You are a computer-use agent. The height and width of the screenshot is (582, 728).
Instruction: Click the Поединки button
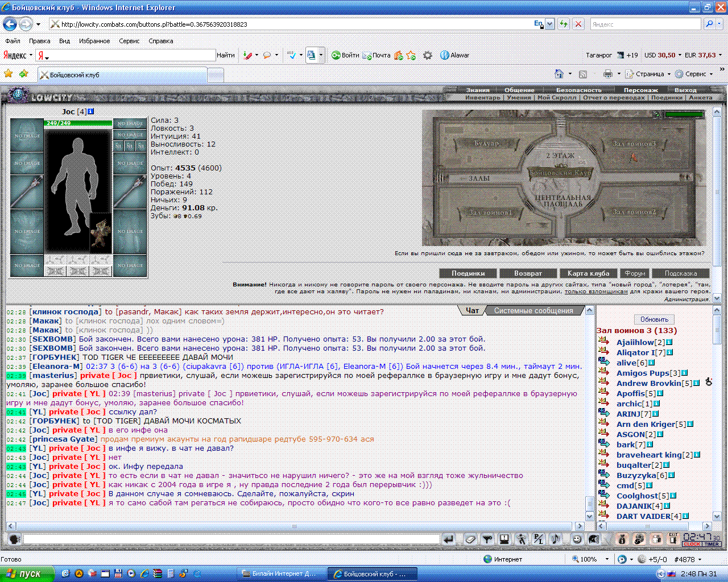pos(468,273)
